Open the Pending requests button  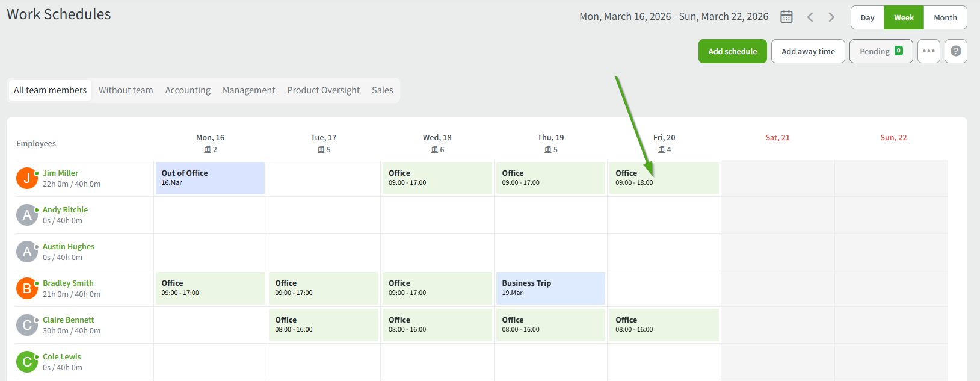point(881,51)
